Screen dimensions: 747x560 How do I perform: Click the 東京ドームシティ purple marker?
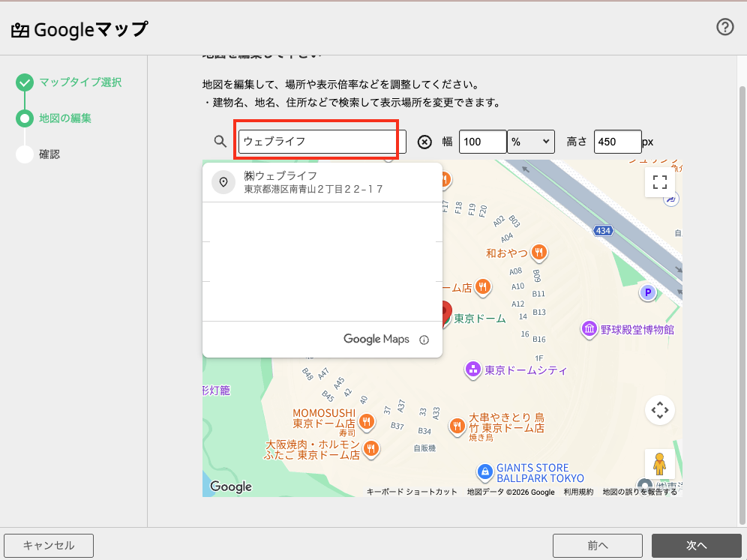(x=473, y=370)
